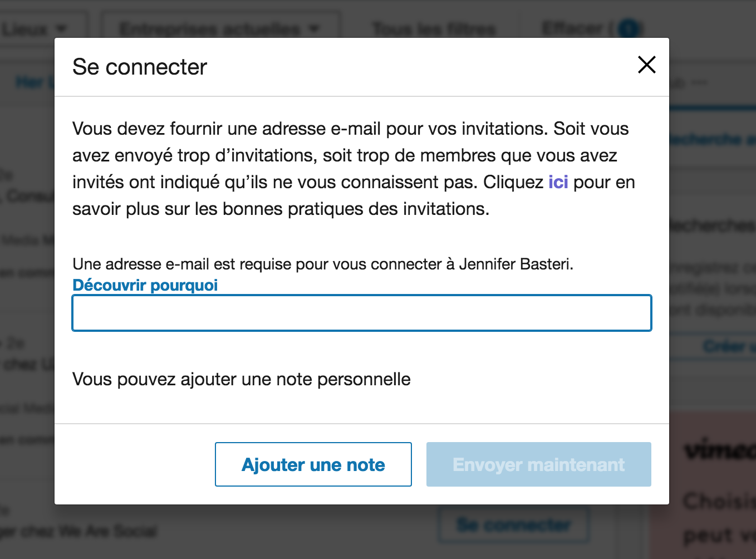Click the blurred 'Recherche' link at right
The width and height of the screenshot is (756, 559).
[713, 139]
